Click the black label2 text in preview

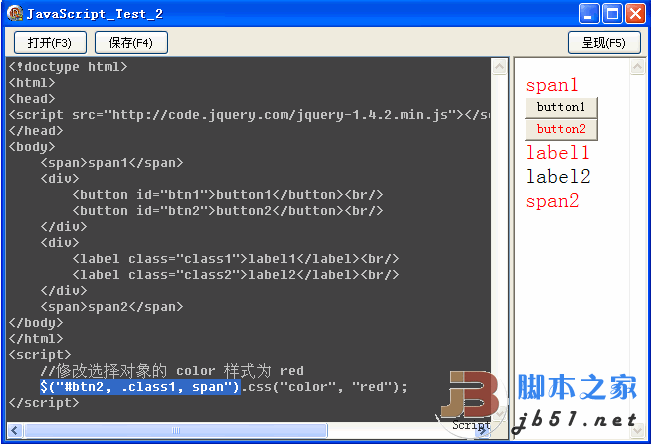click(x=558, y=176)
